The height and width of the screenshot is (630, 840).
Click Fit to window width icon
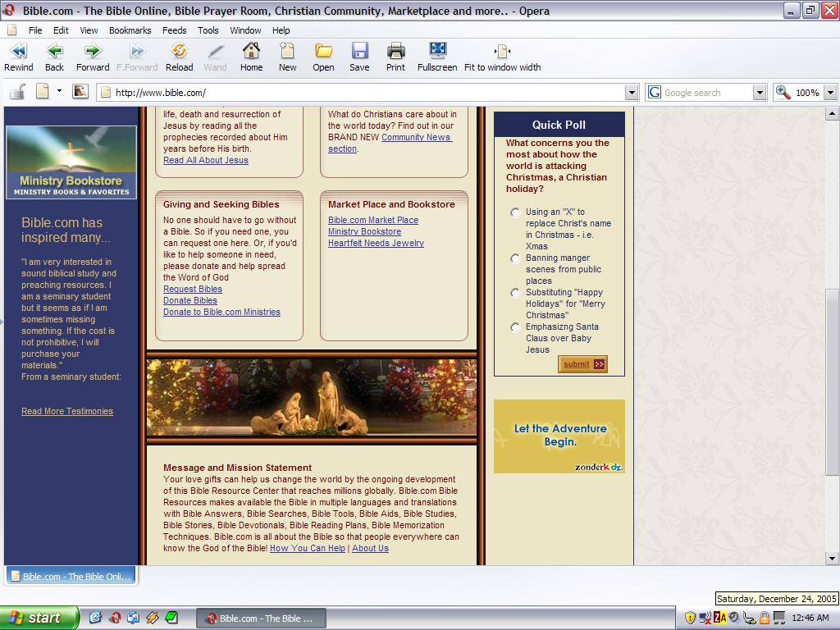click(503, 57)
